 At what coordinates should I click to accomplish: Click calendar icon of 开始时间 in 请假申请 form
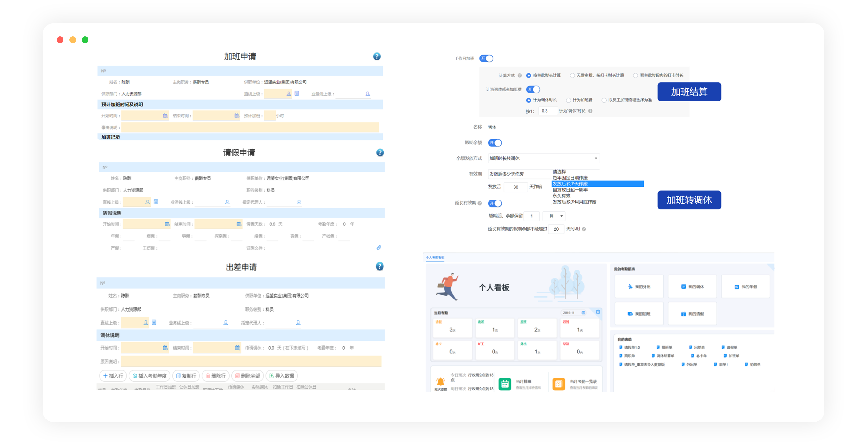tap(167, 224)
